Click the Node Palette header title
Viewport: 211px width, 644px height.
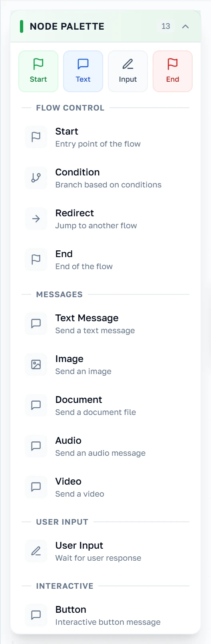point(67,26)
